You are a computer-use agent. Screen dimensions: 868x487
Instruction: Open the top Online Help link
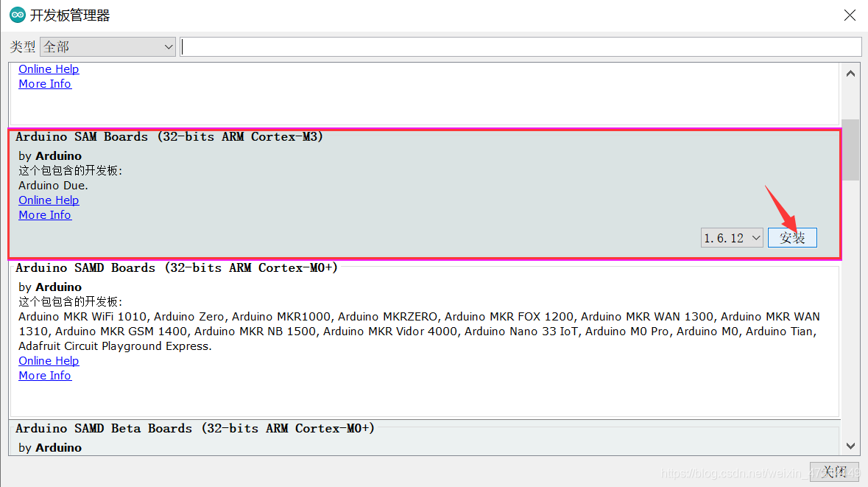click(49, 69)
